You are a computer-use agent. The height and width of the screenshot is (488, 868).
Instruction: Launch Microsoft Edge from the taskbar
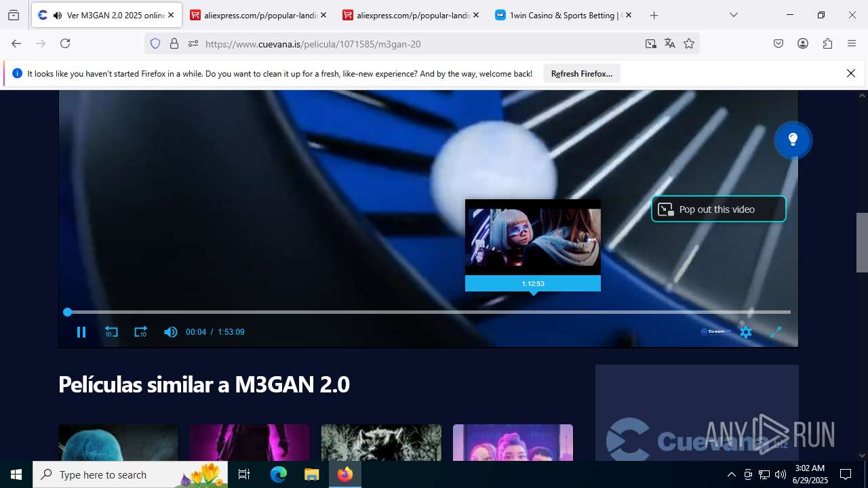pyautogui.click(x=279, y=474)
